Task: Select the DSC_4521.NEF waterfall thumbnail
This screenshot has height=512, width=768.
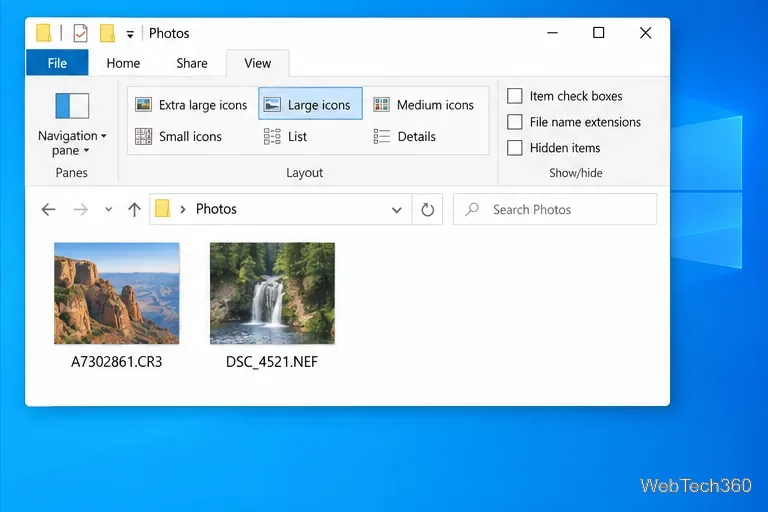Action: [272, 293]
